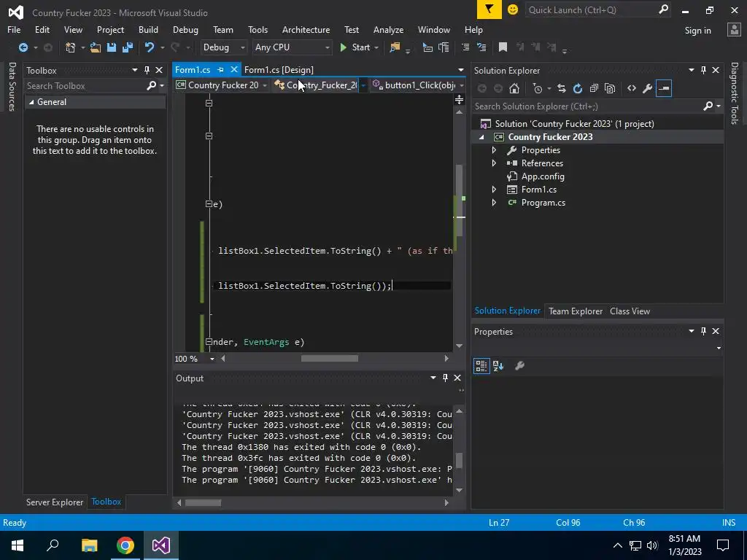Open the Start button dropdown arrow
This screenshot has height=560, width=747.
(x=376, y=47)
